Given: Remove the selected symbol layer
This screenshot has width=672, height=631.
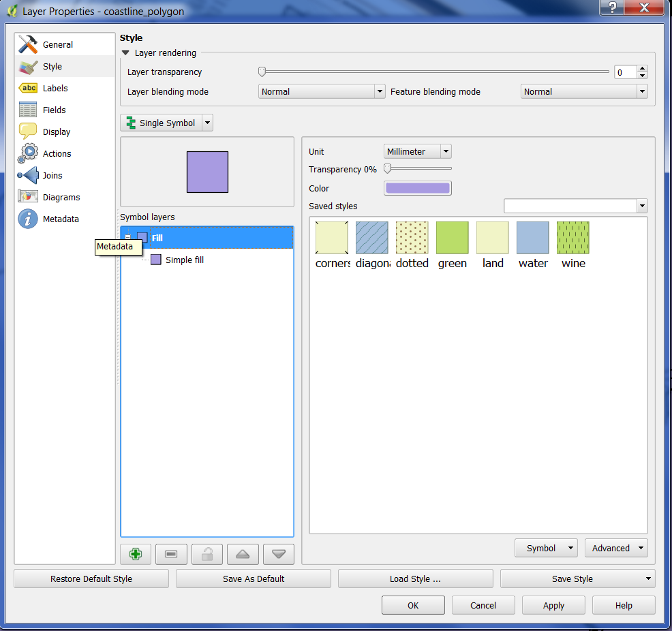Looking at the screenshot, I should [x=171, y=555].
